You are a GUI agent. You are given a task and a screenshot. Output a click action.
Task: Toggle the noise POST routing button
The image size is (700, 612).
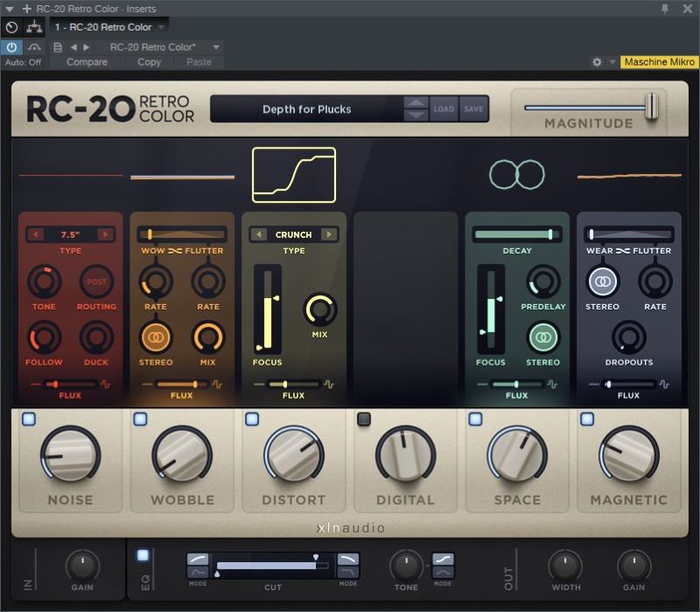tap(96, 282)
